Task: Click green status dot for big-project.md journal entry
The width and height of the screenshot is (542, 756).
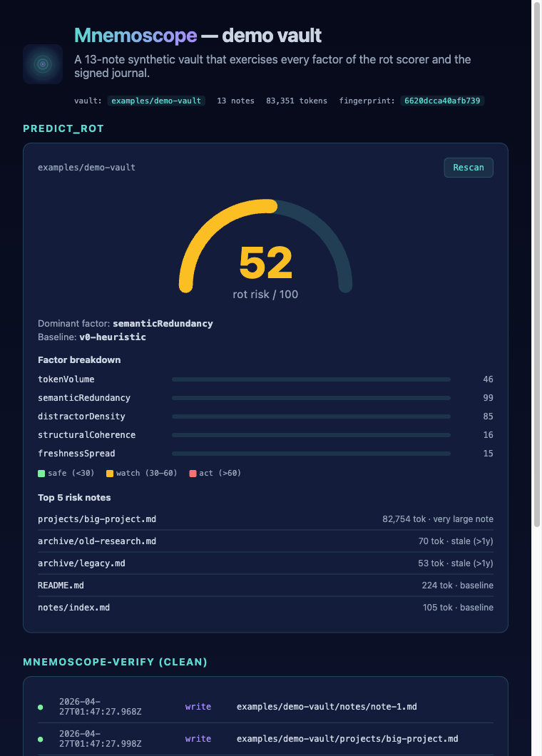Action: coord(41,739)
